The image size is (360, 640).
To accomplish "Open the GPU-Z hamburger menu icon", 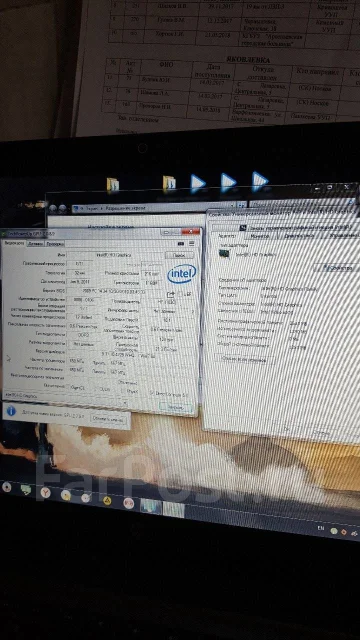I will [x=191, y=244].
